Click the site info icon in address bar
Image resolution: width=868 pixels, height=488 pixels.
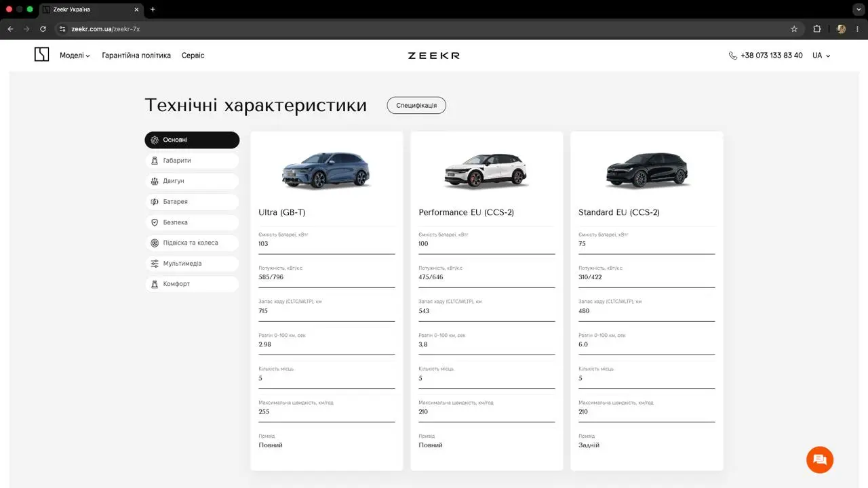pyautogui.click(x=62, y=29)
